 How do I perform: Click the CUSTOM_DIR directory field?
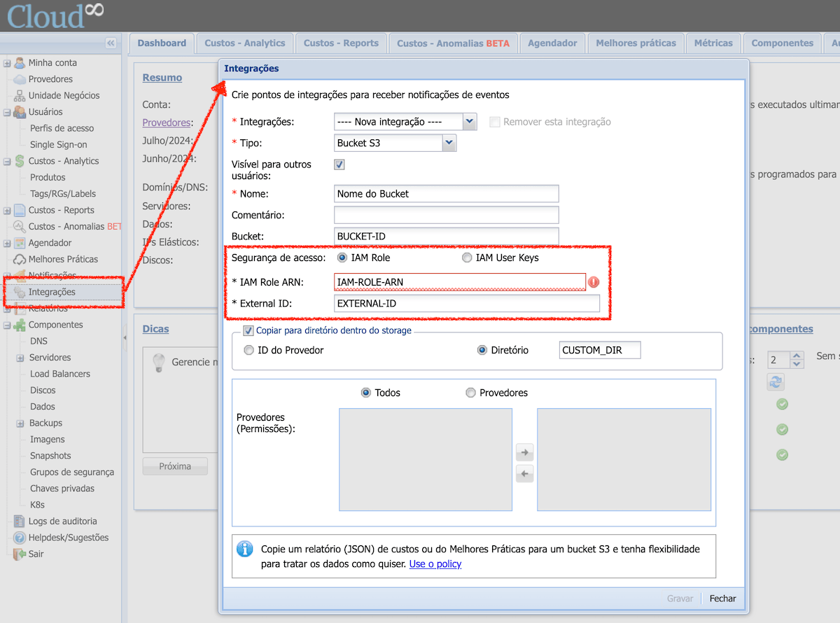[600, 350]
